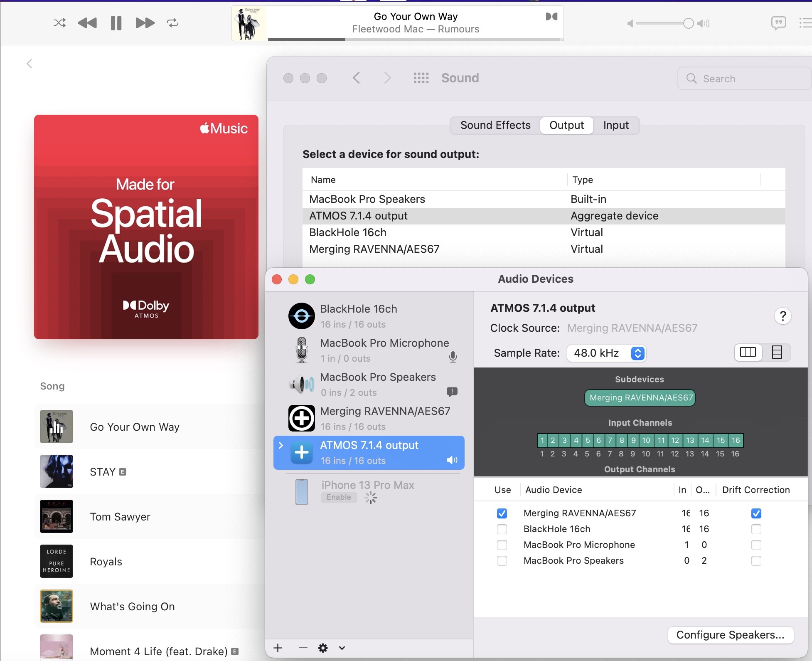
Task: Select the Tom Sawyer song row
Action: (x=150, y=516)
